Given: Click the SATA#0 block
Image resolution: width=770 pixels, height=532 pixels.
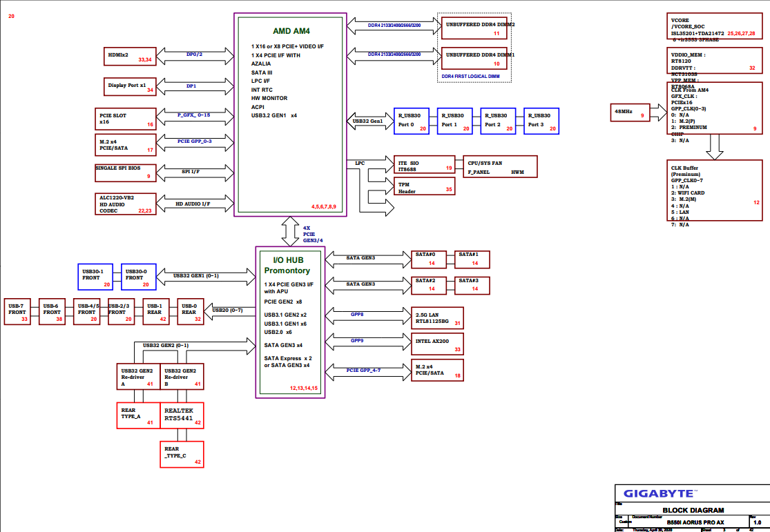Looking at the screenshot, I should pos(429,259).
